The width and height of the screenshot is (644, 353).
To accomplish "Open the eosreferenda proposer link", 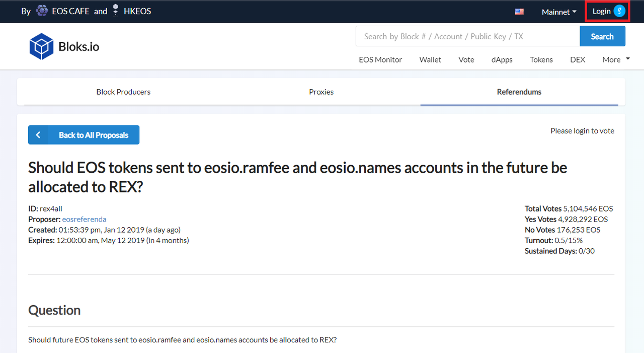I will [84, 219].
